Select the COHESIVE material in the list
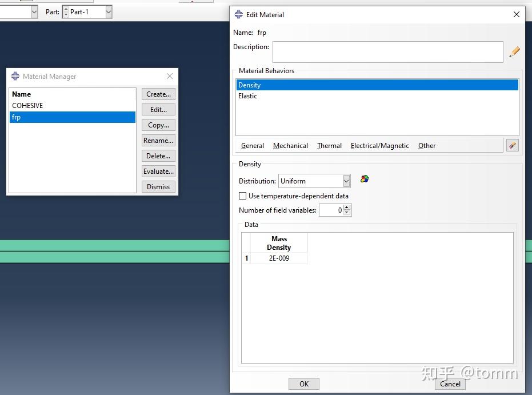 tap(26, 105)
